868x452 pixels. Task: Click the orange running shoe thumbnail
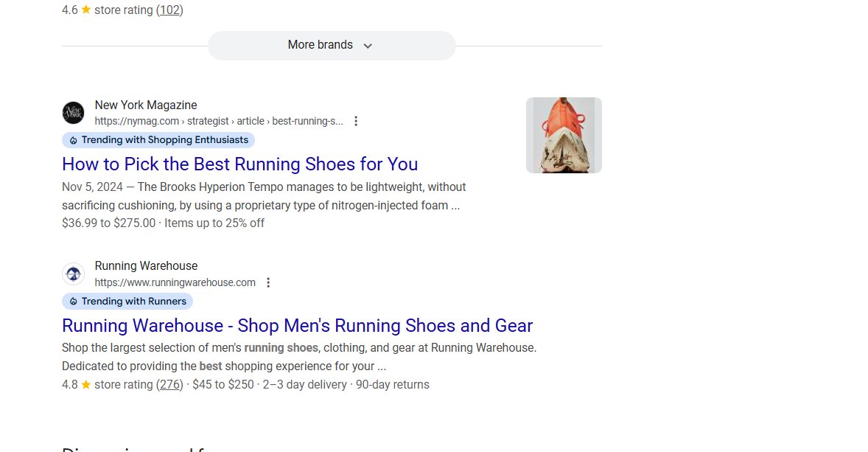click(564, 135)
